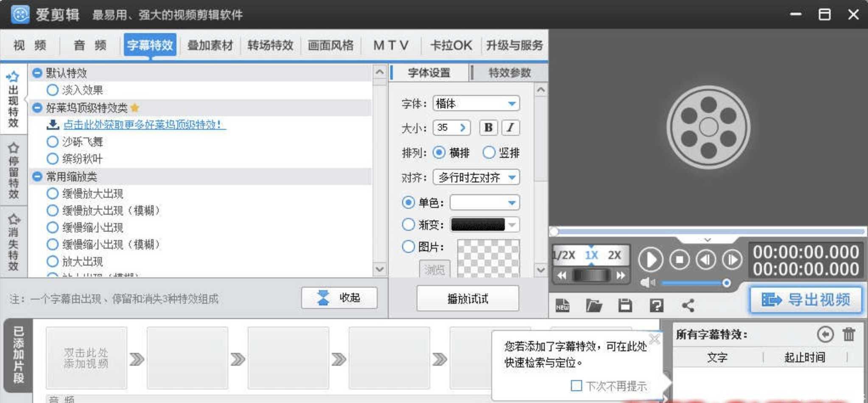Click the circled back-arrow icon beside 所有字幕特效
868x403 pixels.
pos(825,334)
